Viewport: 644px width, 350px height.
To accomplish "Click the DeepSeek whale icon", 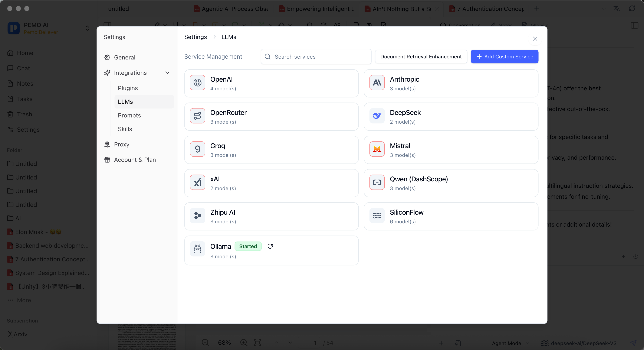I will coord(377,116).
